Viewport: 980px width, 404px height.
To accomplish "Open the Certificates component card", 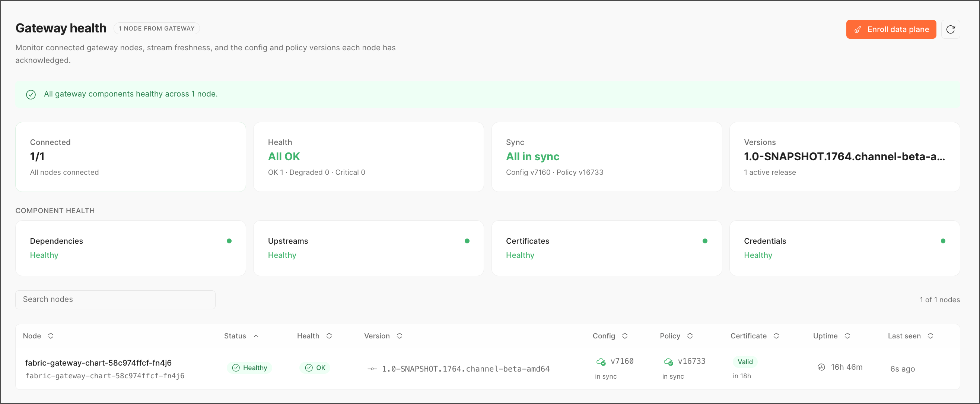I will point(607,248).
